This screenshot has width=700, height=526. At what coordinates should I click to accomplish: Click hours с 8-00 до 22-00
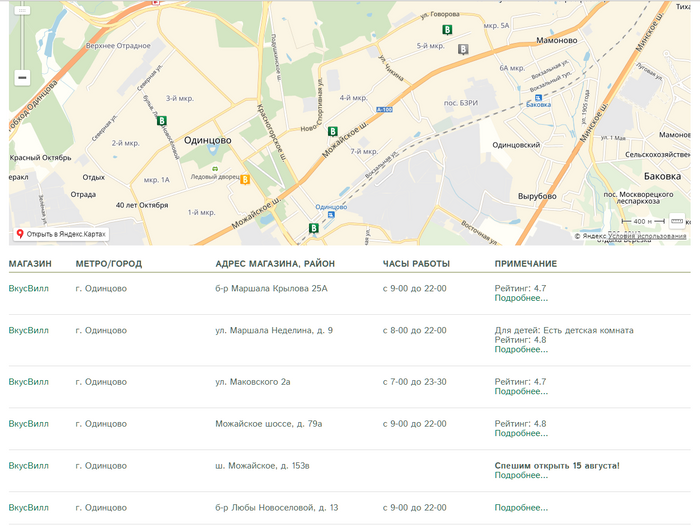(414, 330)
